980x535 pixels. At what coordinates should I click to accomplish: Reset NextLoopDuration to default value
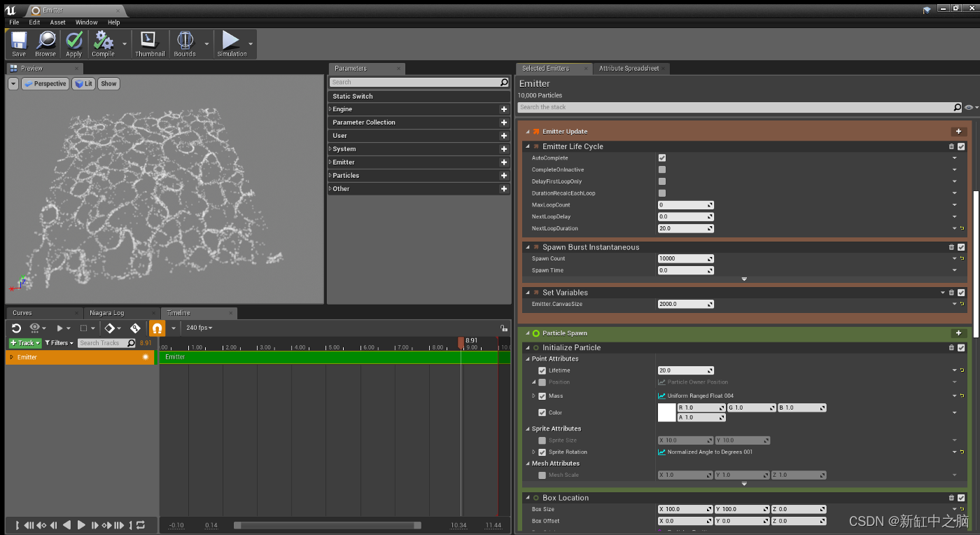point(962,229)
